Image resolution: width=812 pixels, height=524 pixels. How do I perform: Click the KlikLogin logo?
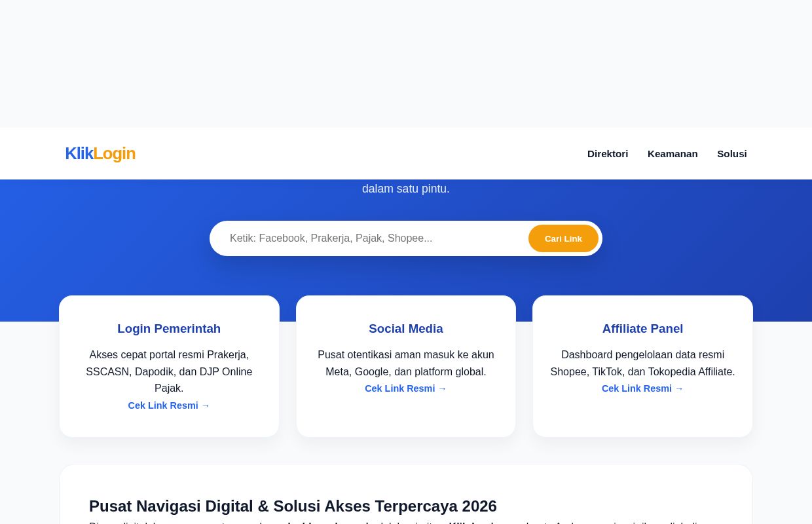pos(100,153)
